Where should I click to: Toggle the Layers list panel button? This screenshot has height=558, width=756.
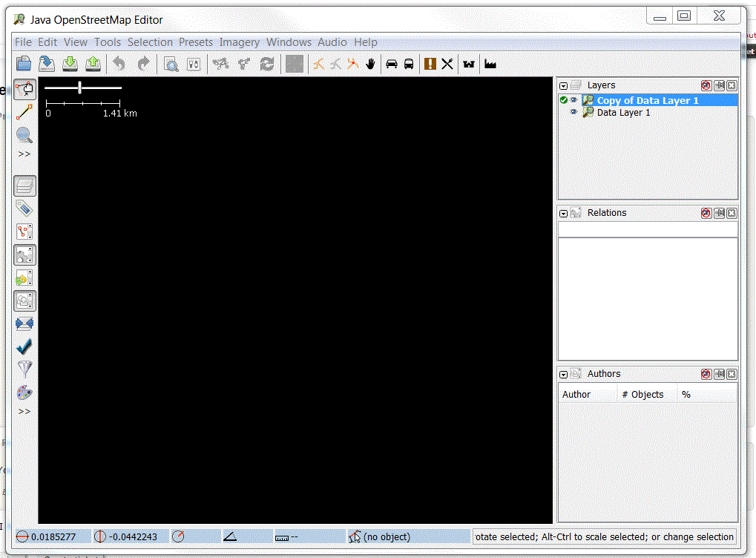point(24,186)
